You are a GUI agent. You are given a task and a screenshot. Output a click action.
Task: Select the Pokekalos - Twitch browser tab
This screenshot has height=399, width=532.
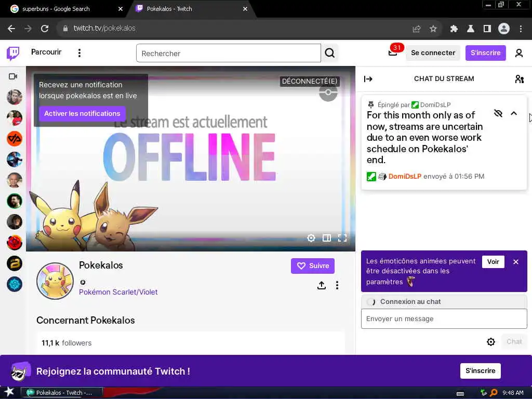pyautogui.click(x=190, y=9)
